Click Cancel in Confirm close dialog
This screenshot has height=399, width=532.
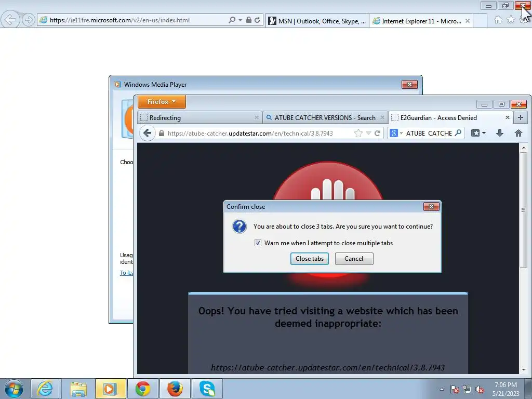354,259
